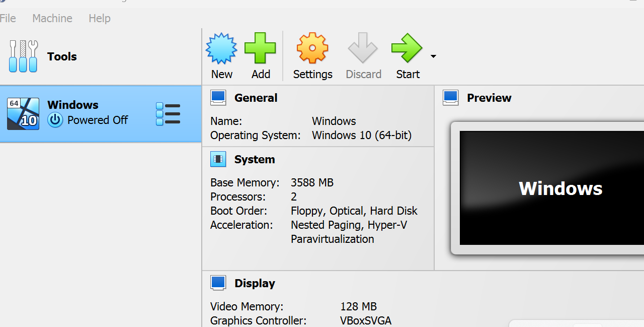This screenshot has width=644, height=327.
Task: Open the Machine menu
Action: tap(52, 18)
